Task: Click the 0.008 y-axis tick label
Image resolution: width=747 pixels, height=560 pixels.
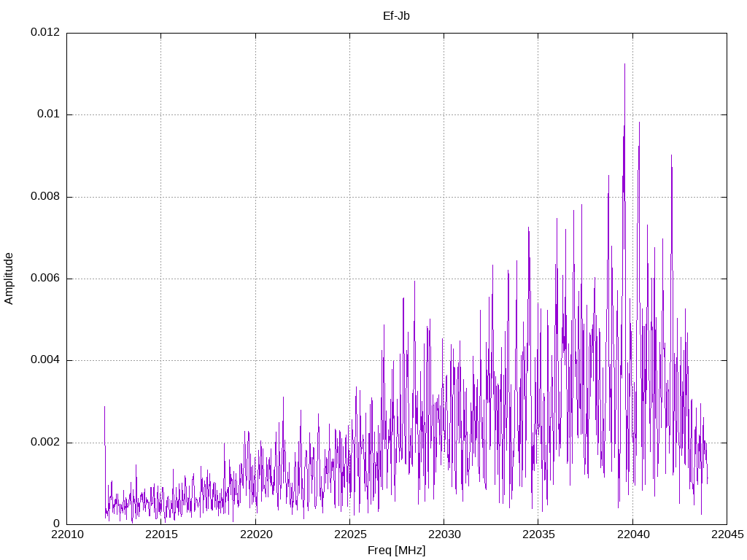Action: click(44, 197)
